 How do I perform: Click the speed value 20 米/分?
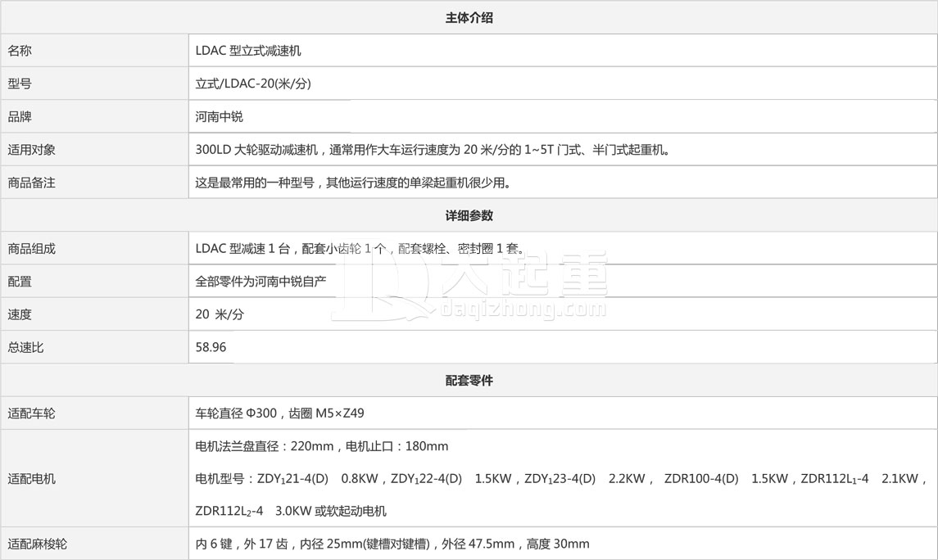tap(220, 314)
